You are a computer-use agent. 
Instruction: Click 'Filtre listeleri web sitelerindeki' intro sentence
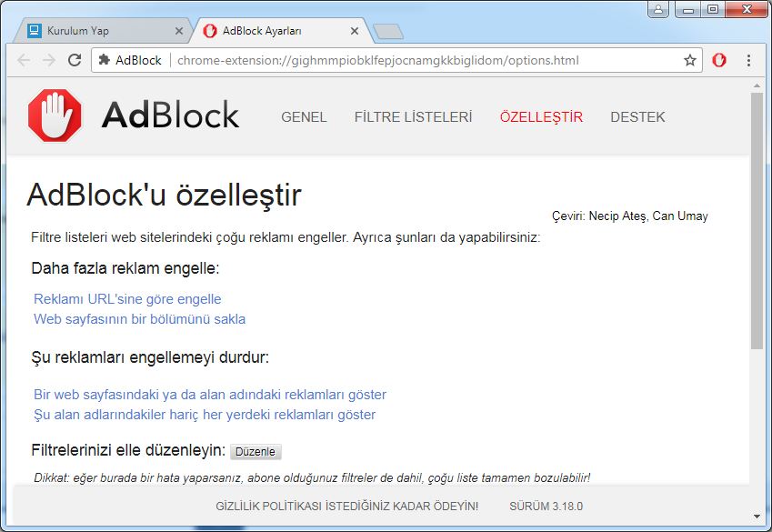click(x=286, y=237)
